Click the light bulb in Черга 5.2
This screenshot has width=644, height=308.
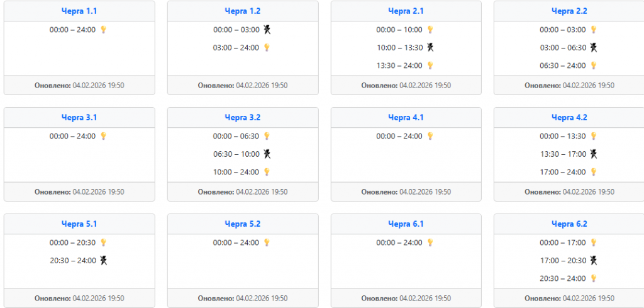(x=267, y=242)
